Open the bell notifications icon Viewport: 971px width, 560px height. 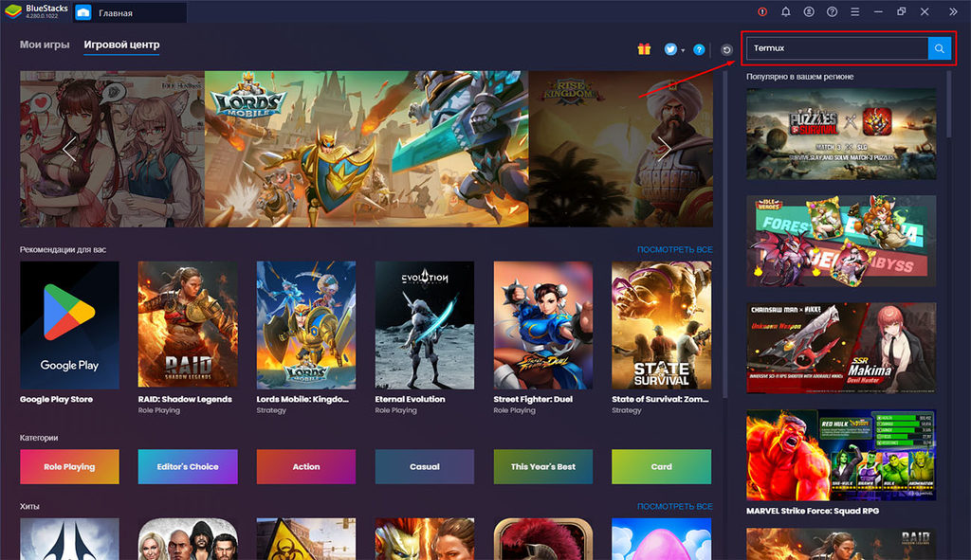coord(786,11)
